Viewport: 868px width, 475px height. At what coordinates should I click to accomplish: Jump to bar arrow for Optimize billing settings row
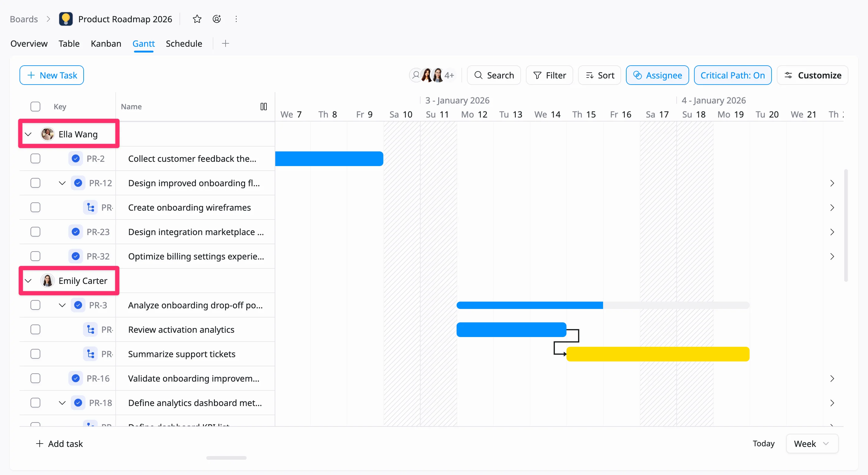(x=832, y=256)
